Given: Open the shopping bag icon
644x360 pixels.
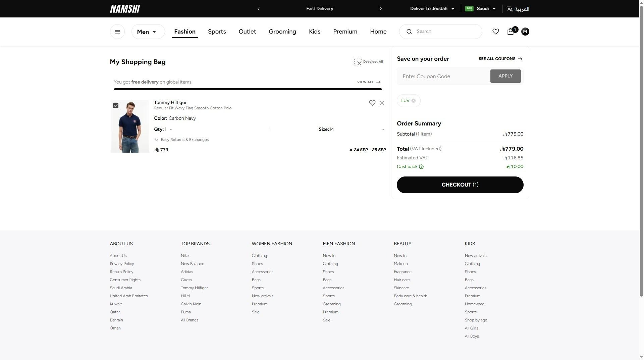Looking at the screenshot, I should pos(511,32).
